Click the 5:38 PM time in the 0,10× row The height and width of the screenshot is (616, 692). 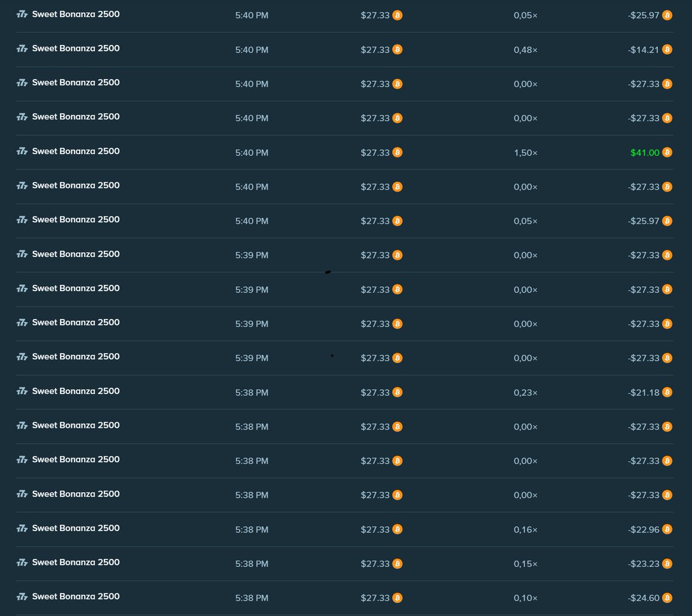(x=251, y=598)
